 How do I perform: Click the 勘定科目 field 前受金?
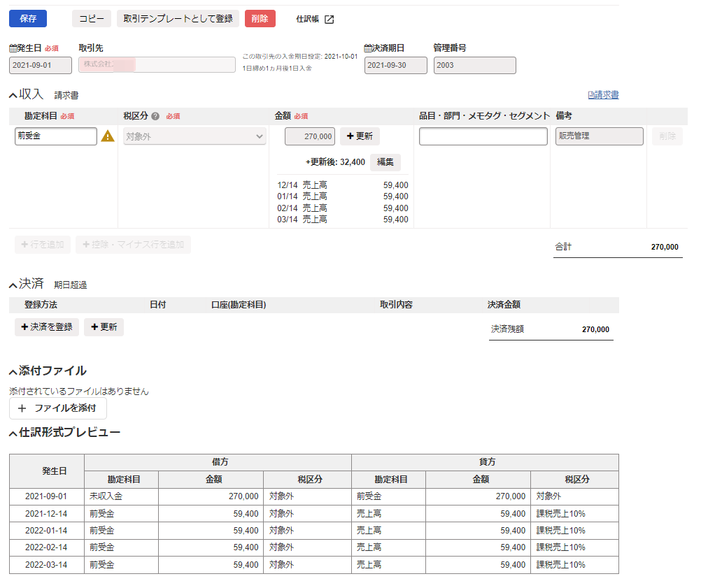(56, 136)
